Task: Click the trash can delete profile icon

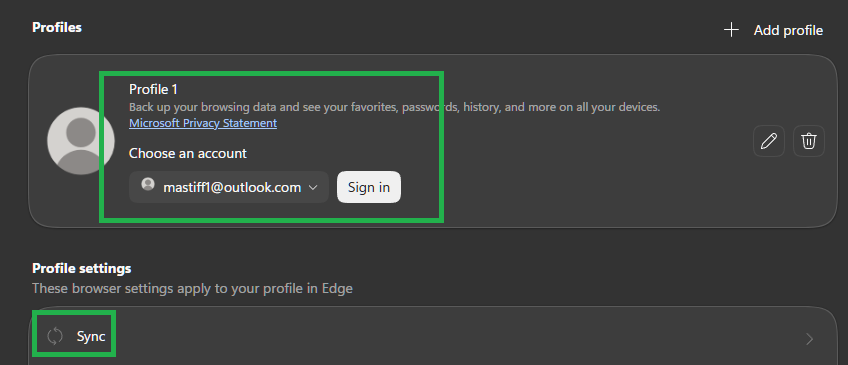Action: click(809, 141)
